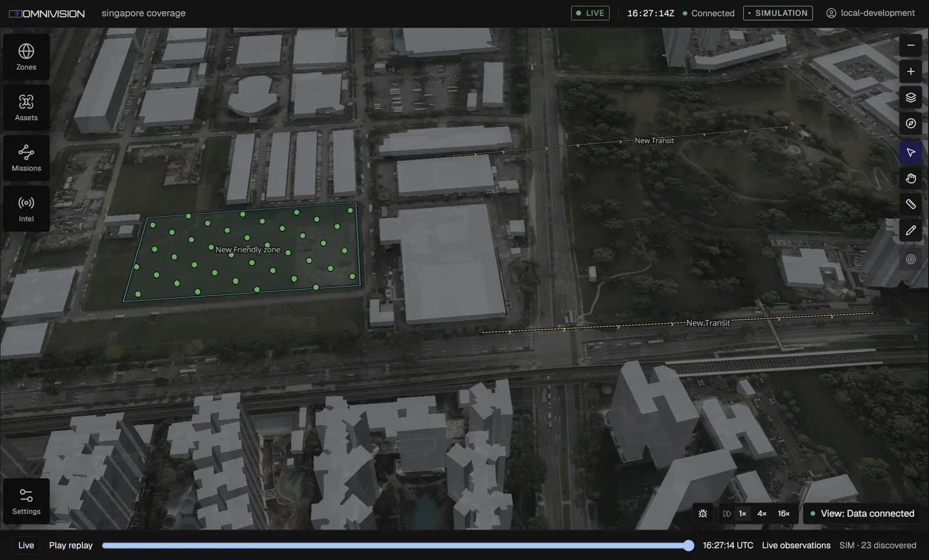Select the pencil draw tool

tap(910, 230)
